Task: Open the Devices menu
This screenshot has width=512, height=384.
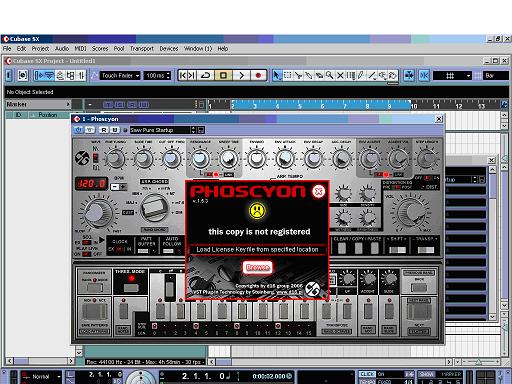Action: pyautogui.click(x=169, y=49)
